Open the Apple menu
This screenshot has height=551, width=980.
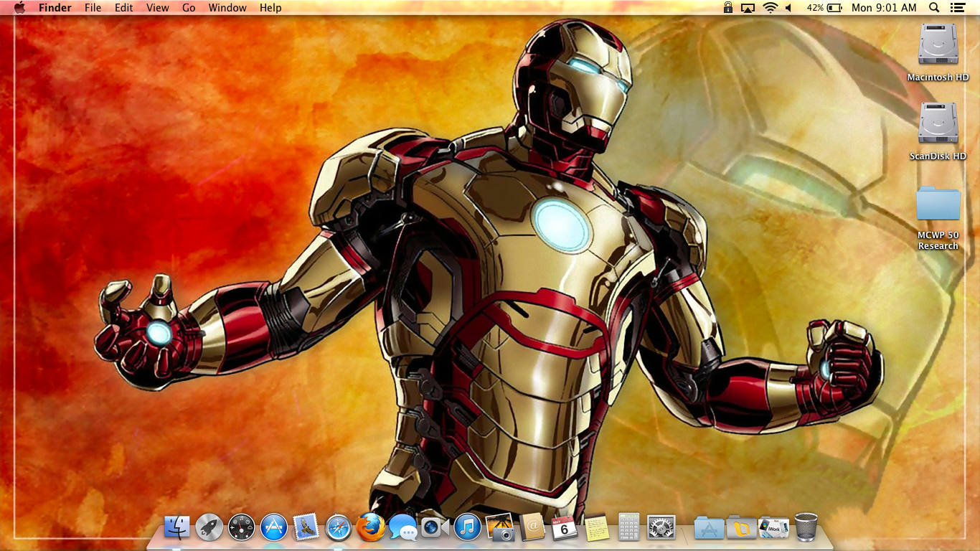[19, 8]
